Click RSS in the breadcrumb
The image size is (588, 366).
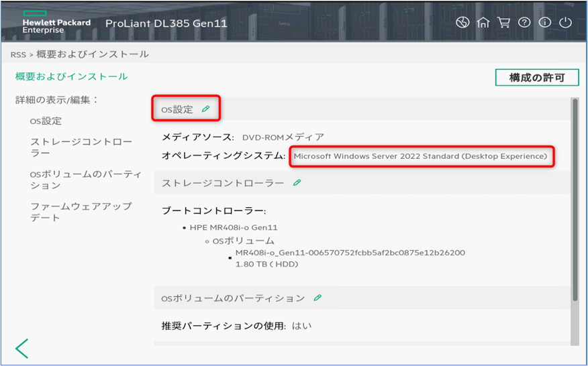click(18, 54)
